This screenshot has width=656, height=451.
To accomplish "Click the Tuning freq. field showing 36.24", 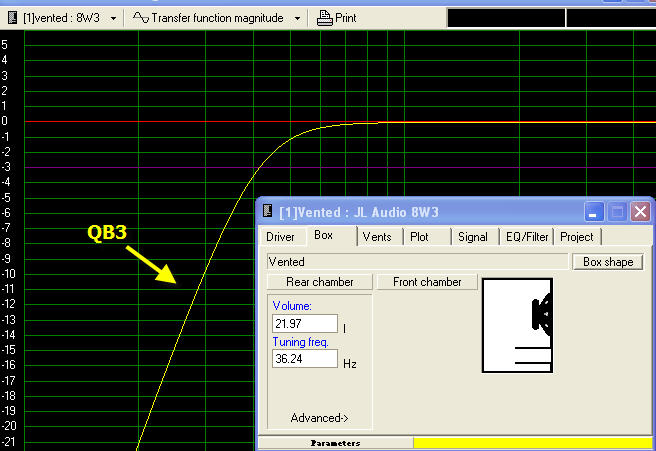I will (305, 359).
